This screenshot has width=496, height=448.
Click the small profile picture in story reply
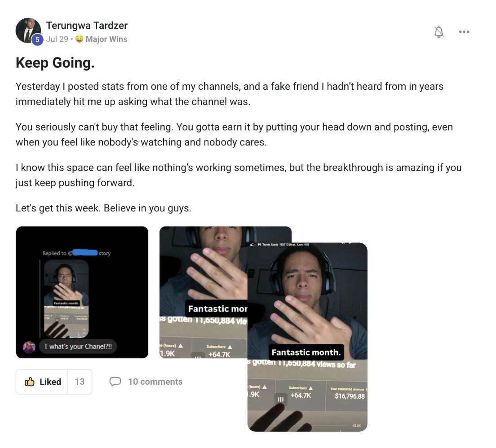point(29,347)
